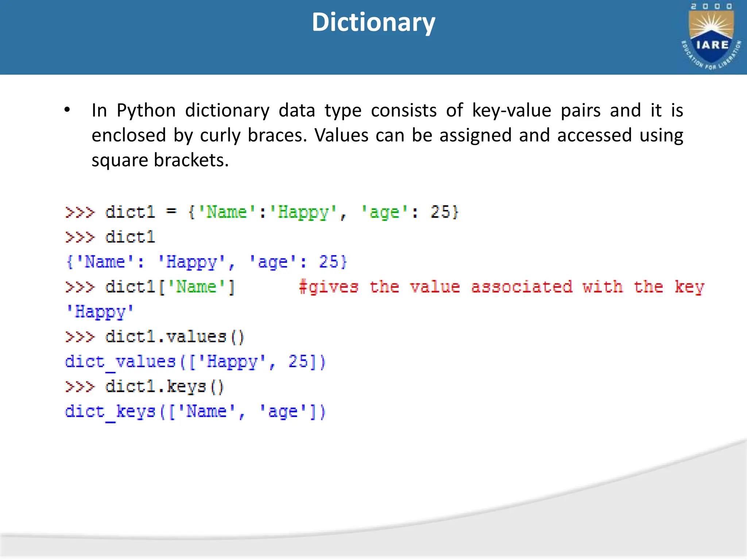This screenshot has width=747, height=560.
Task: Click the dict1.keys() command line
Action: [x=144, y=387]
